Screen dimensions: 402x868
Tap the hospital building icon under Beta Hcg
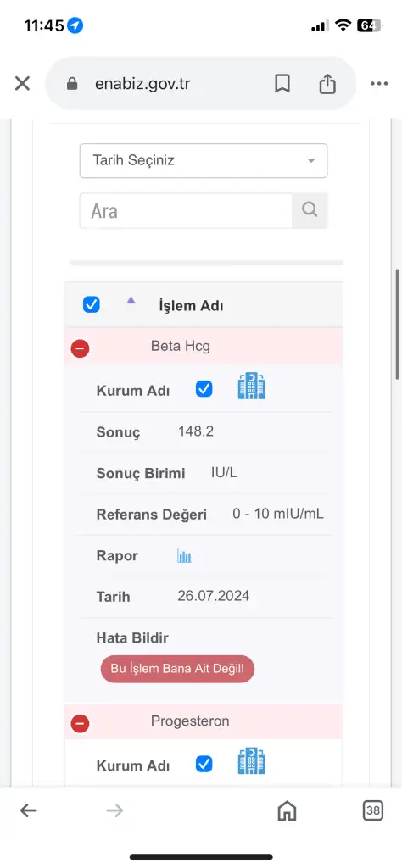point(251,387)
